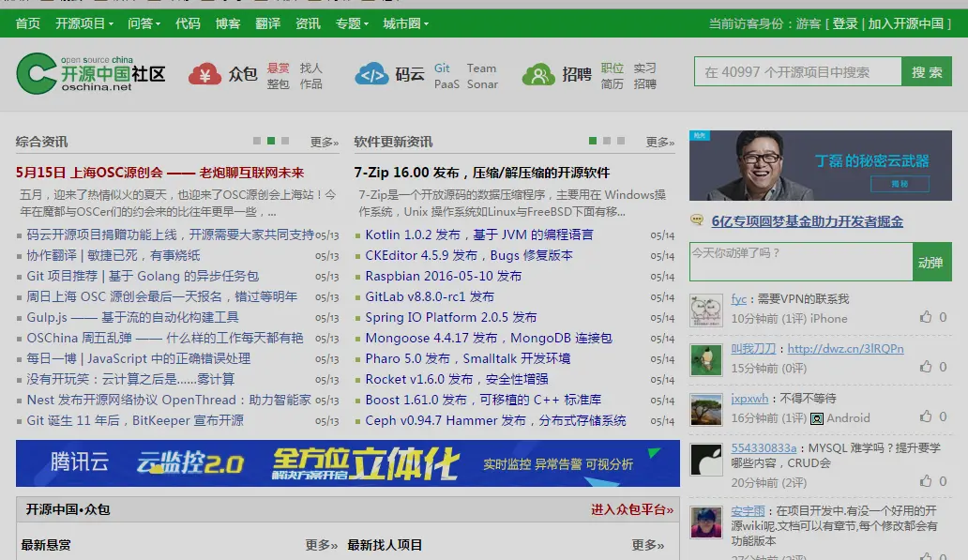The image size is (968, 560).
Task: Open 叫我刀刀's bird avatar
Action: [x=705, y=359]
